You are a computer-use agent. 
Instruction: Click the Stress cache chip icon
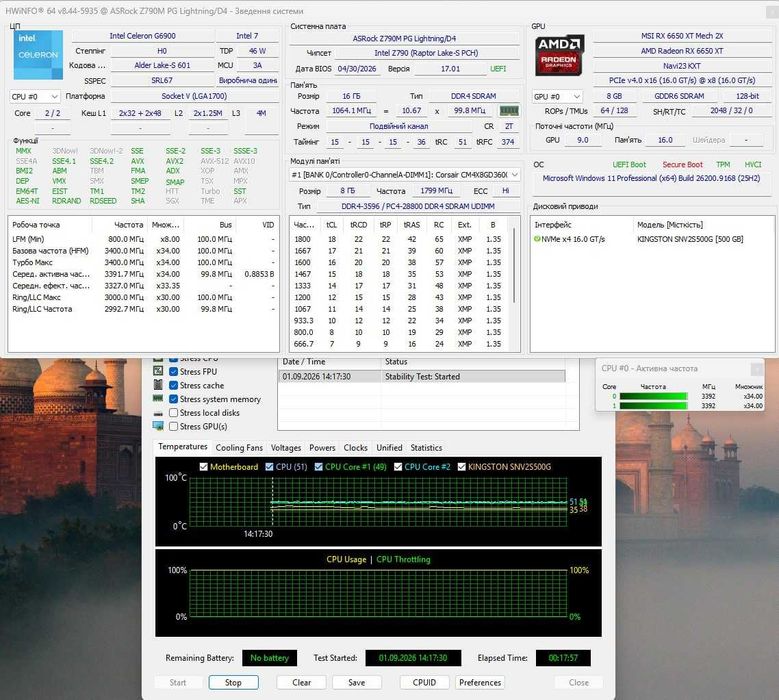pos(158,385)
